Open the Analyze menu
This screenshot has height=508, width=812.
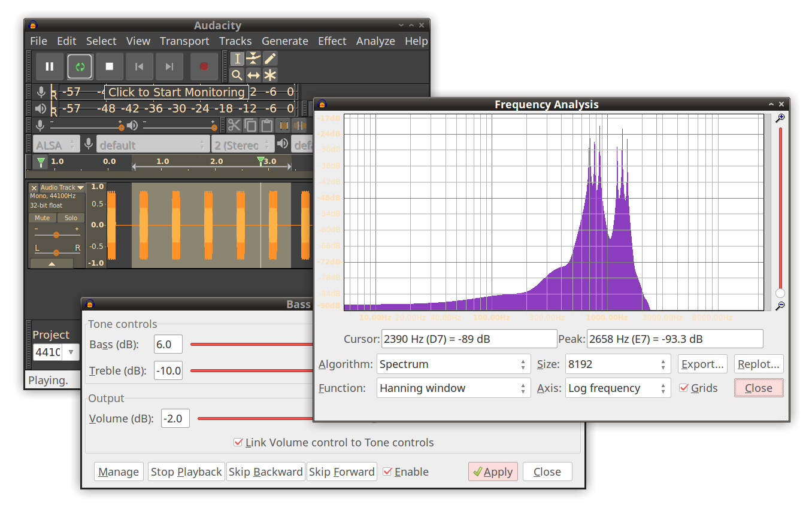tap(375, 41)
